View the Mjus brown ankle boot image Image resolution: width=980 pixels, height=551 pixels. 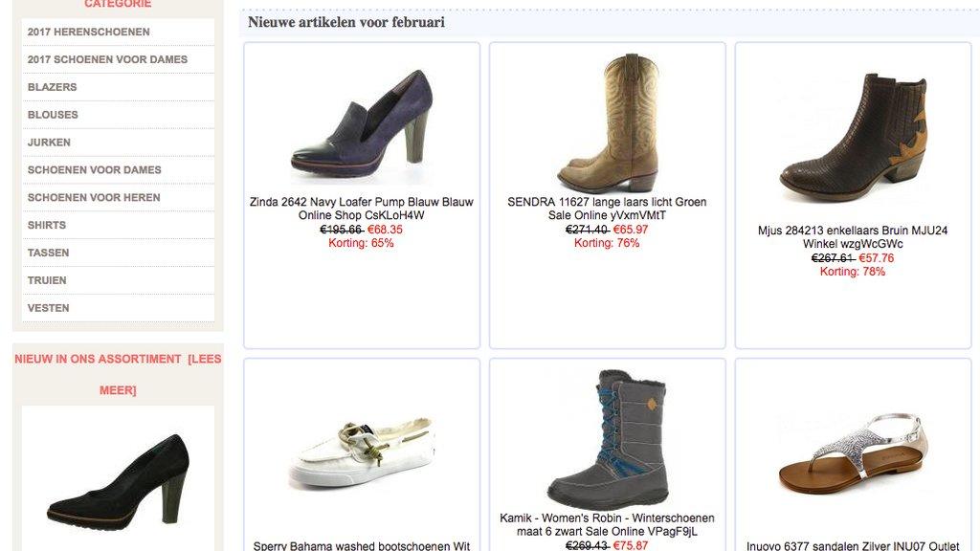coord(853,137)
